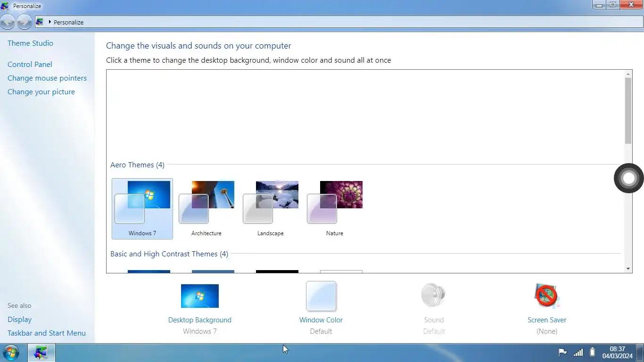The height and width of the screenshot is (362, 644).
Task: Click the Show desktop strip beside the clock
Action: pos(640,353)
